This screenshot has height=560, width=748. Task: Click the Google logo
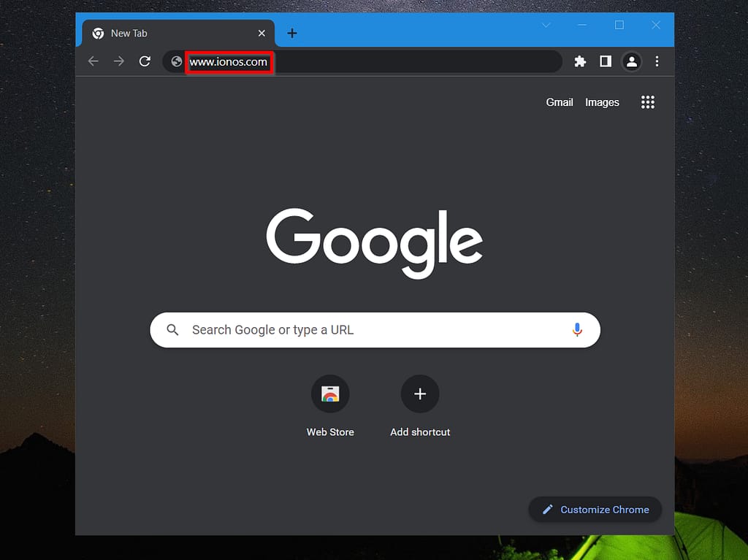click(375, 243)
